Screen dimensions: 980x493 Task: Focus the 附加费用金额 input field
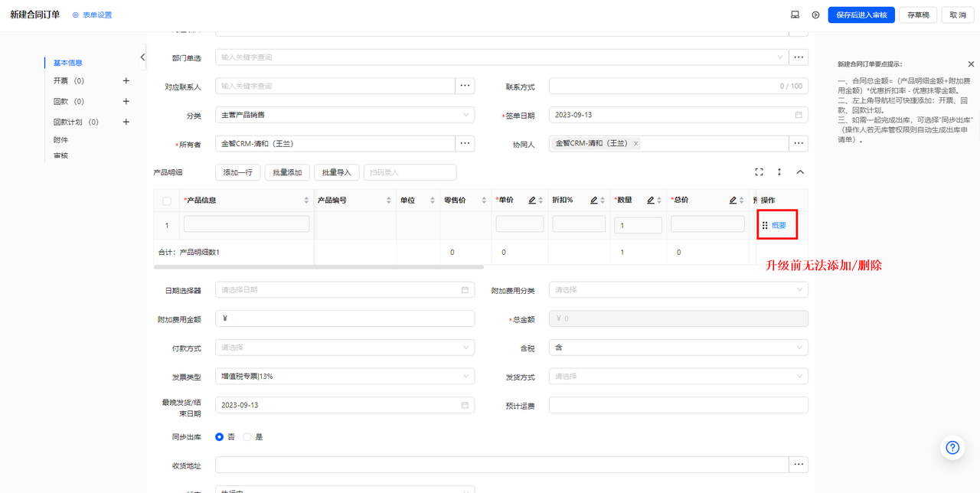click(345, 318)
